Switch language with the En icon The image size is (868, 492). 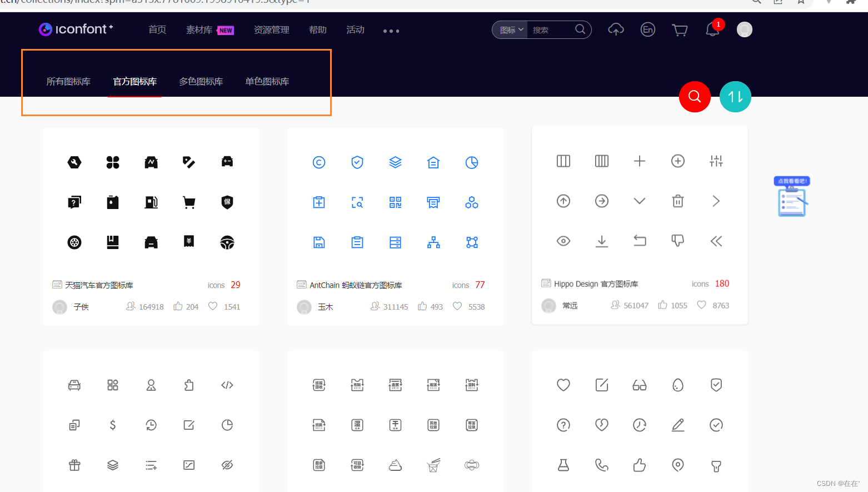pyautogui.click(x=647, y=29)
